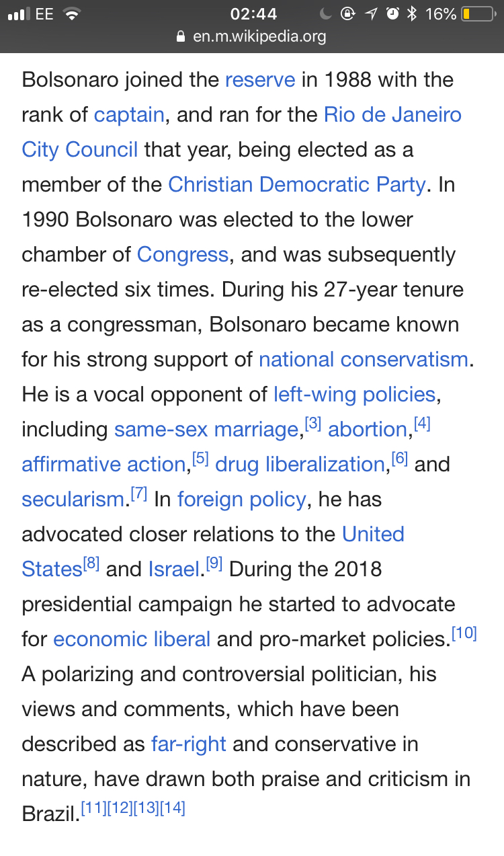Tap the Bluetooth status icon
The image size is (504, 856).
pyautogui.click(x=413, y=13)
